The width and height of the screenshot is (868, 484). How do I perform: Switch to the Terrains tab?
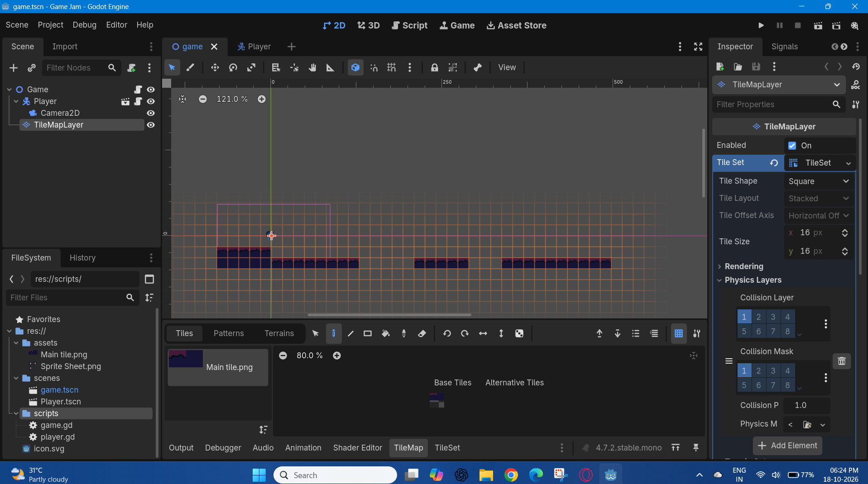point(279,333)
